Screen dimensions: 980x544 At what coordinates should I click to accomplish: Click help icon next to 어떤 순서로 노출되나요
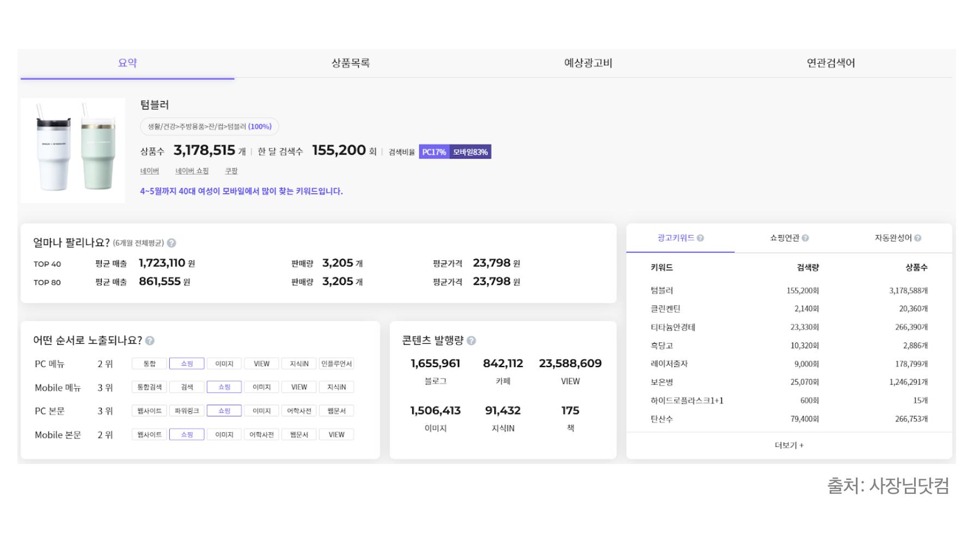(x=150, y=341)
